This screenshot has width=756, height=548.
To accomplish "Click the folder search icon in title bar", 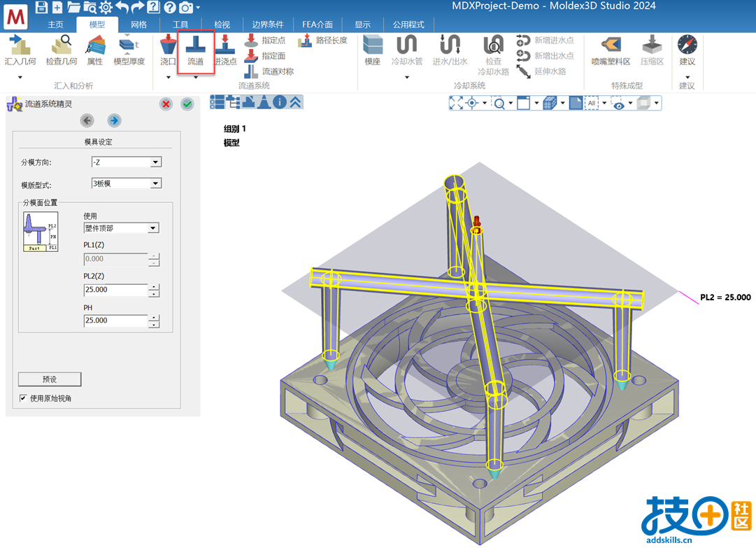I will (x=90, y=7).
